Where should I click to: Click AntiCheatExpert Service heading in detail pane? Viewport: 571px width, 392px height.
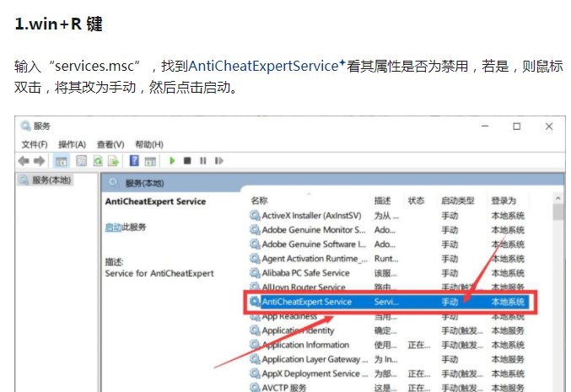click(155, 201)
